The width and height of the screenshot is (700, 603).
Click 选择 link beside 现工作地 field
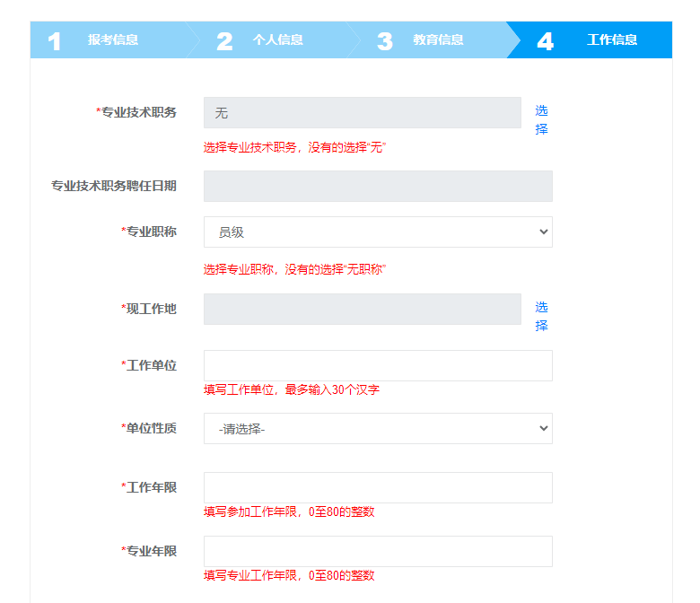coord(541,316)
